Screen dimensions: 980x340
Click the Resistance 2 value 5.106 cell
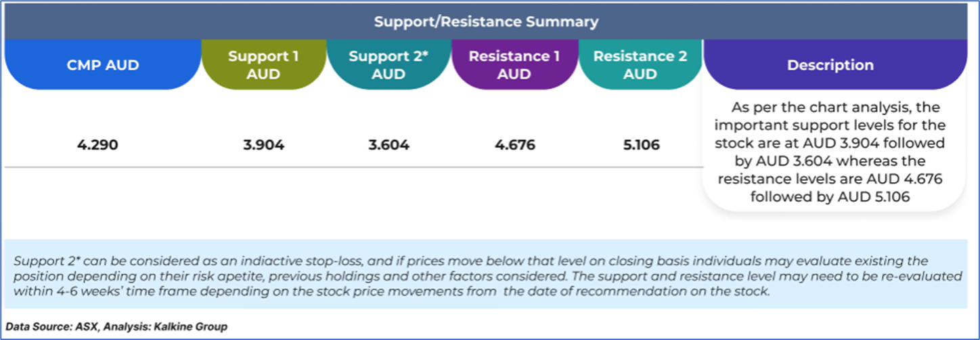click(640, 145)
